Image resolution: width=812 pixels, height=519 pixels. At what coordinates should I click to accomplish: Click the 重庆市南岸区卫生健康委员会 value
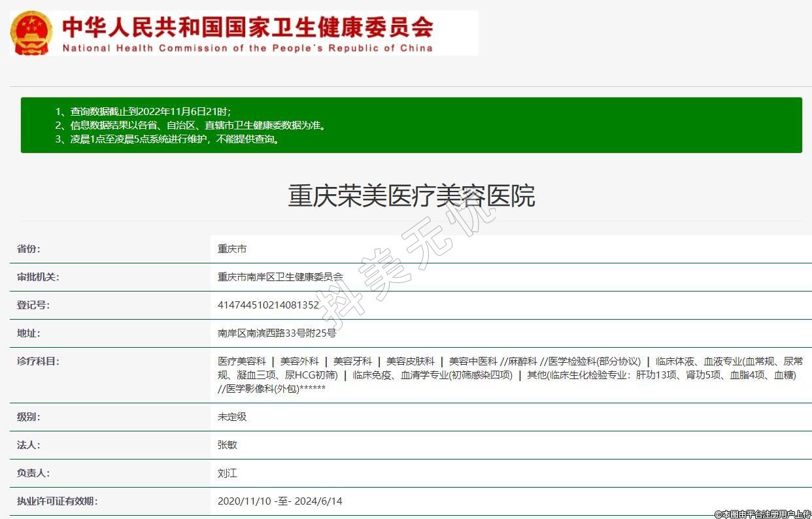point(280,277)
